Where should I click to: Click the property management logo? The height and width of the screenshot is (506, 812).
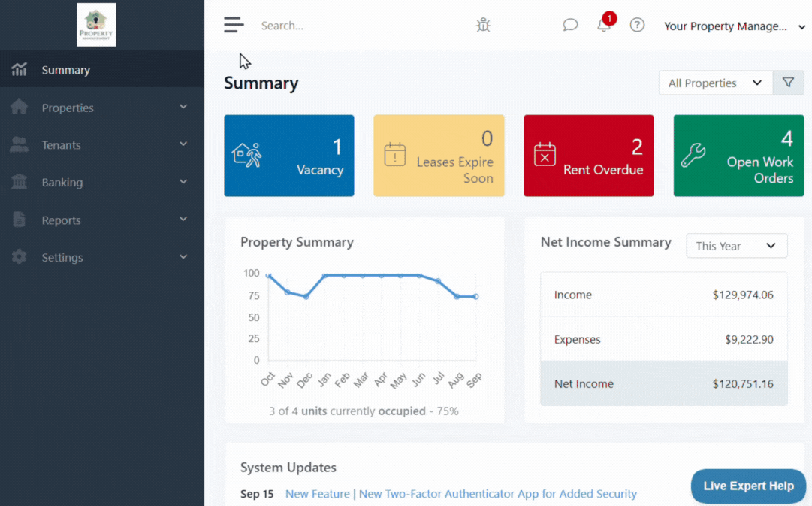coord(96,25)
